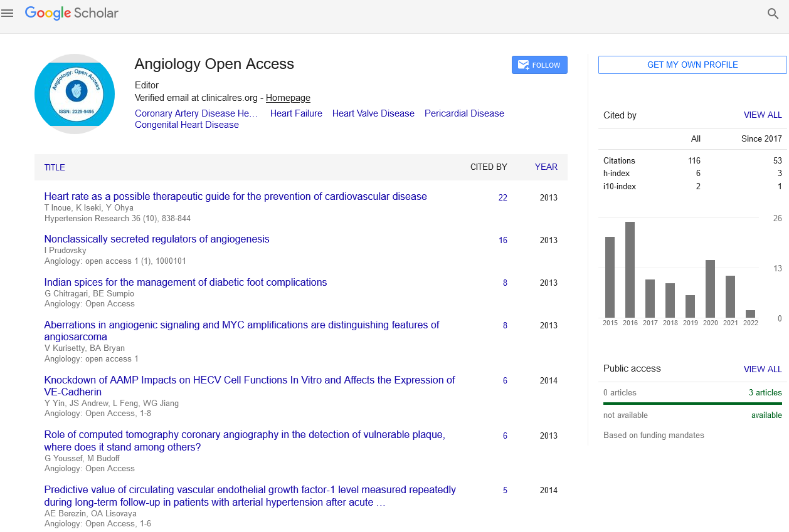The width and height of the screenshot is (789, 532).
Task: Open the Homepage link
Action: tap(288, 98)
